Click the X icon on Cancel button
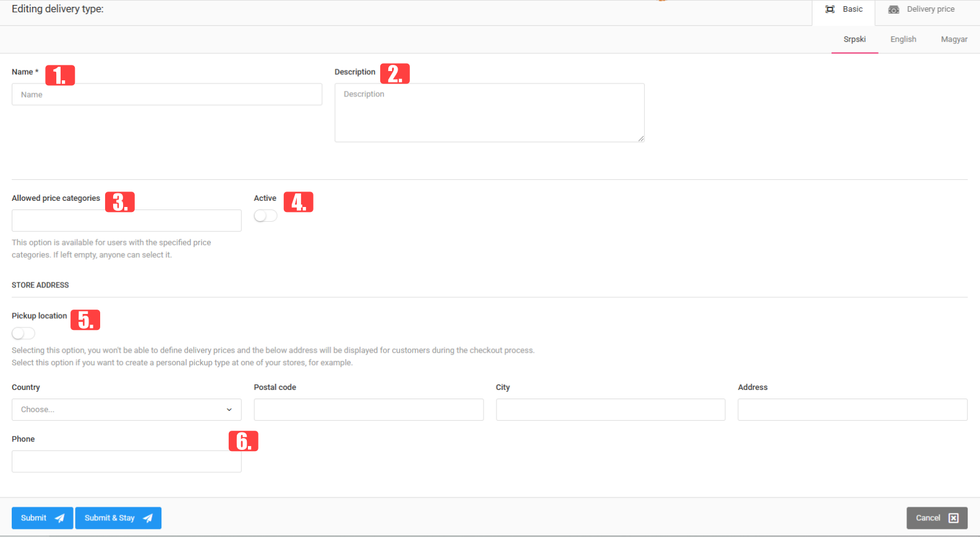The width and height of the screenshot is (980, 537). [x=953, y=518]
